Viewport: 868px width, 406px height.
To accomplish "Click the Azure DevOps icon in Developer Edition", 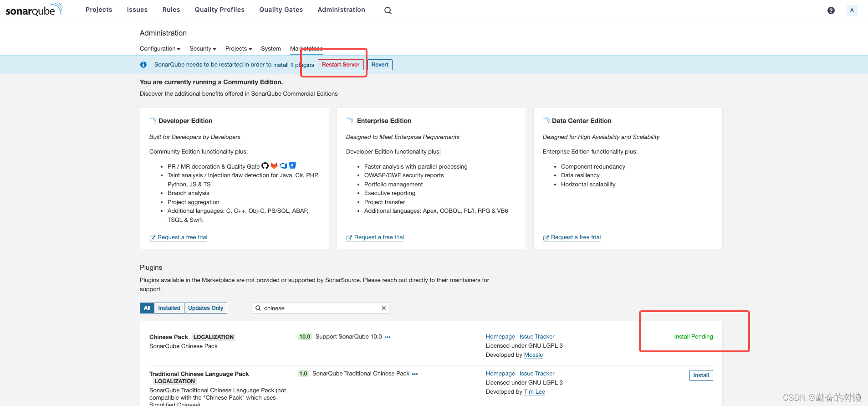I will tap(283, 166).
